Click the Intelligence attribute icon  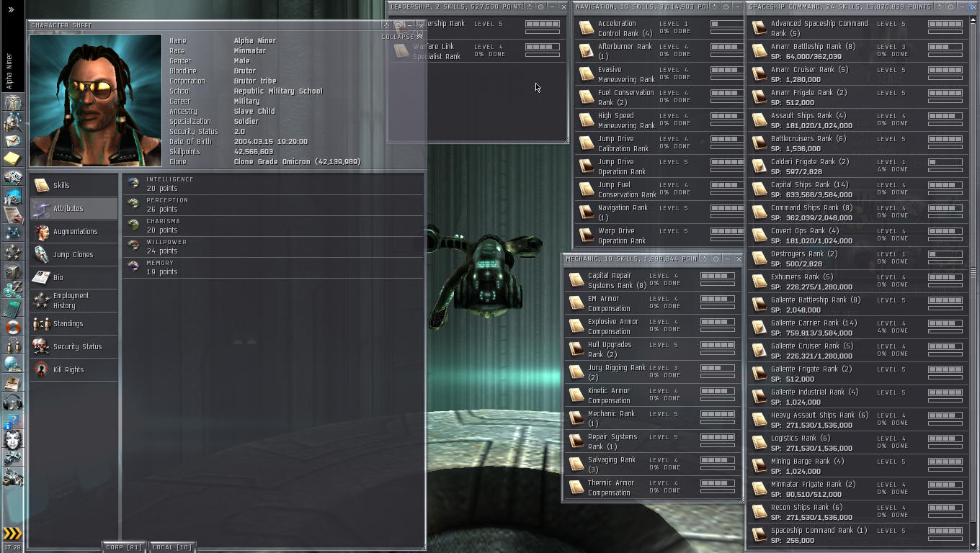pyautogui.click(x=133, y=183)
